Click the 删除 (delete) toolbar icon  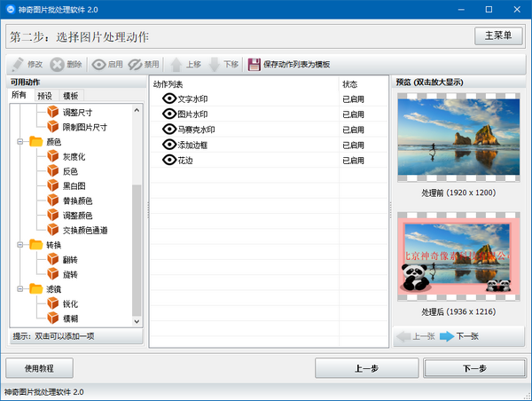(x=57, y=65)
